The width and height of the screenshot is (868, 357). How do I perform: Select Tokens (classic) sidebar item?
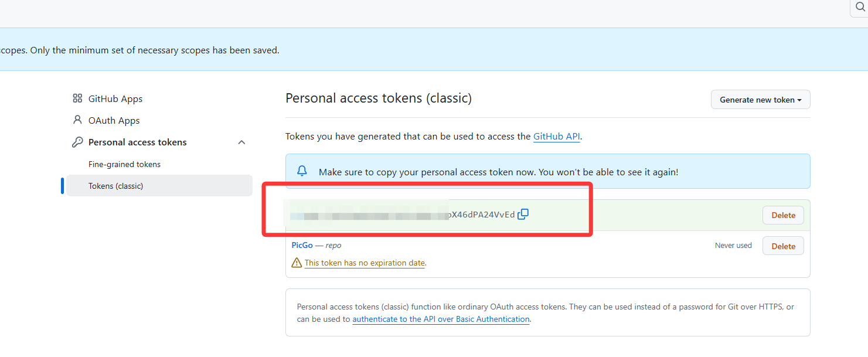[x=115, y=186]
